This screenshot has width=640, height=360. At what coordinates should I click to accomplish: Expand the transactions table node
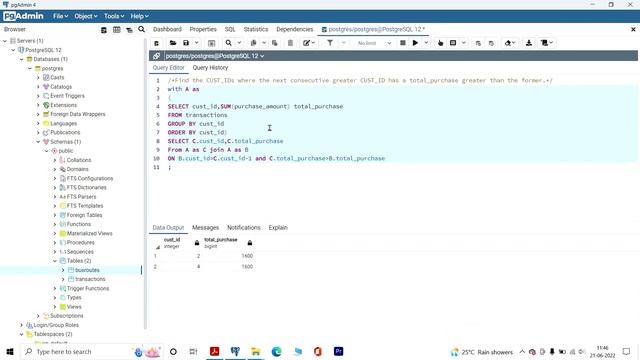pos(63,279)
